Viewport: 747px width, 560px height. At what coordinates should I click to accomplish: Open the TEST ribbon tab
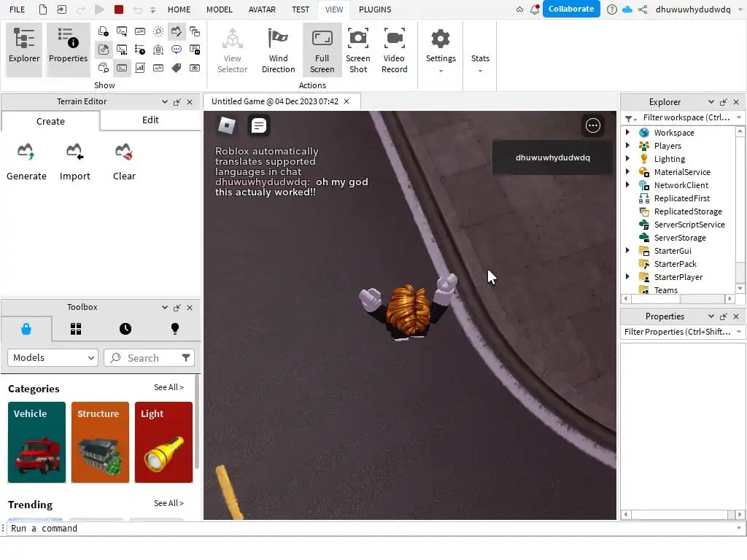click(x=300, y=9)
